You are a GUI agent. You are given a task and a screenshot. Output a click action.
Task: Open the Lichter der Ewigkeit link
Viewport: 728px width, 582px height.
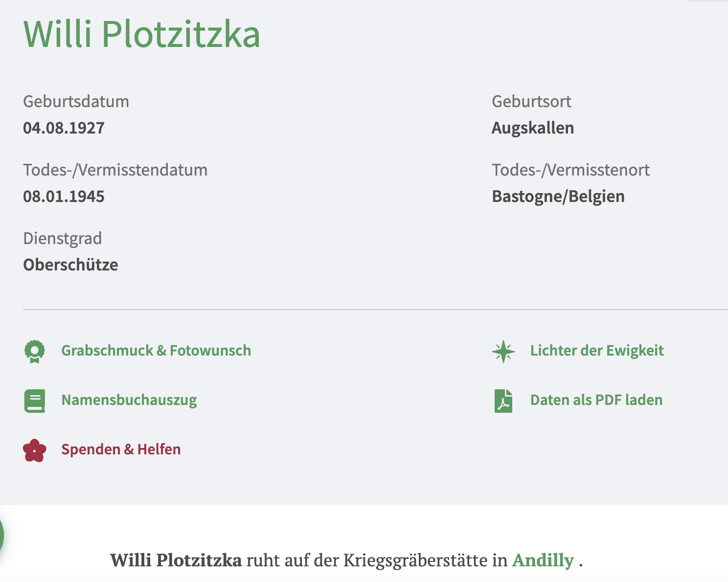596,351
